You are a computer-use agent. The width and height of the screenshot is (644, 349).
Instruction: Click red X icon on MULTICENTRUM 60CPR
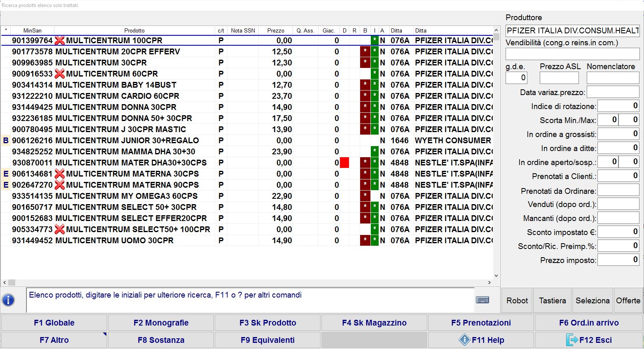[x=60, y=74]
